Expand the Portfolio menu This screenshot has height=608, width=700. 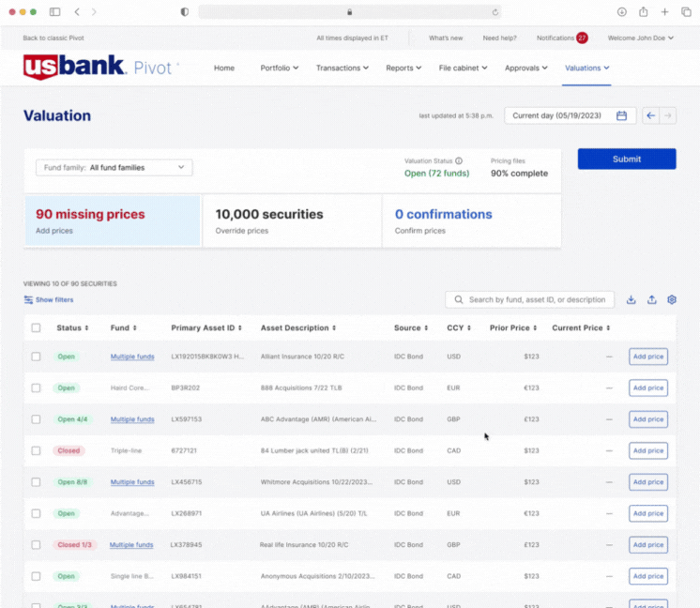coord(280,68)
